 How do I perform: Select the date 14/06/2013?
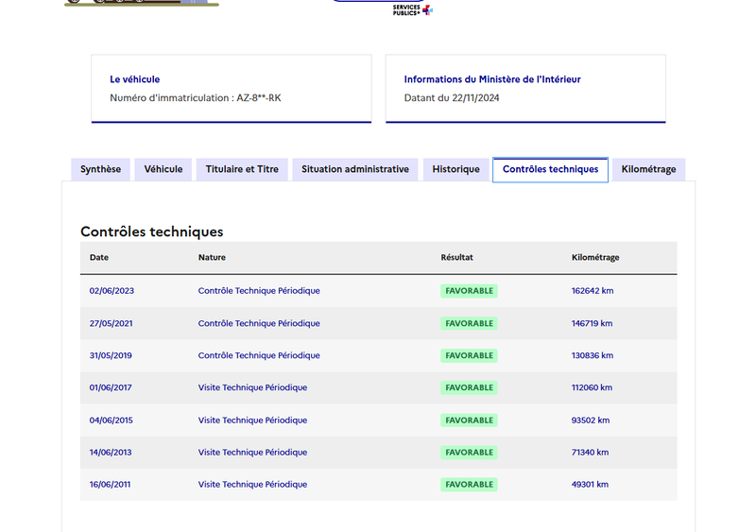pos(111,453)
